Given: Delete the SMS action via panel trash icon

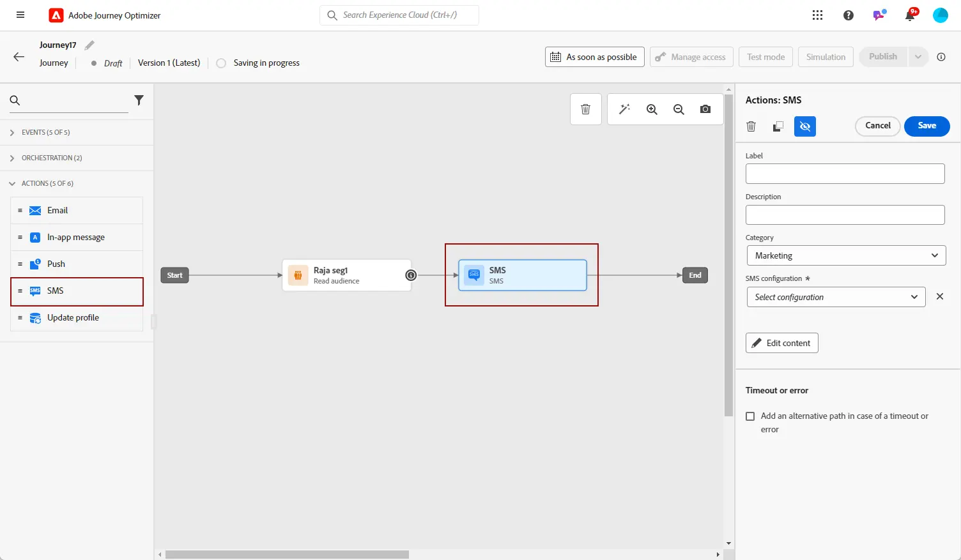Looking at the screenshot, I should (x=751, y=126).
